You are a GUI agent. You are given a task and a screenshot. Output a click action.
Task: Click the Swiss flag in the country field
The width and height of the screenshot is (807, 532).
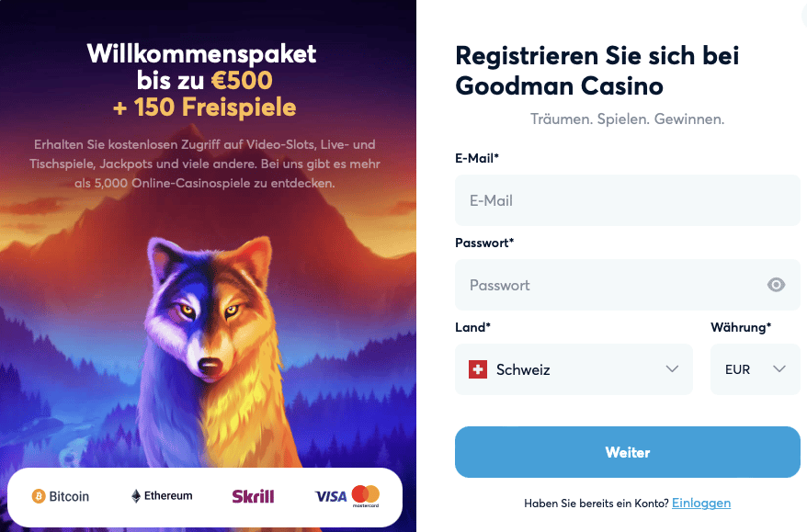pyautogui.click(x=479, y=368)
